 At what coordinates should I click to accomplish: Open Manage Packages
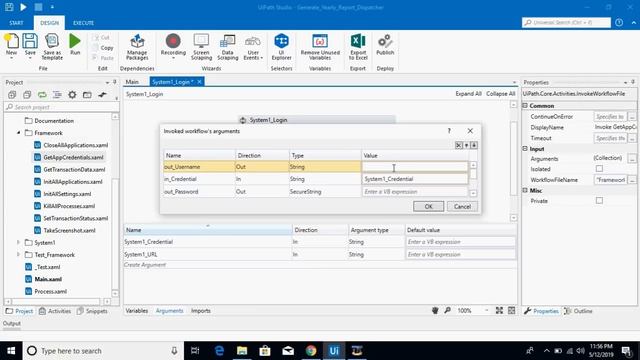137,47
